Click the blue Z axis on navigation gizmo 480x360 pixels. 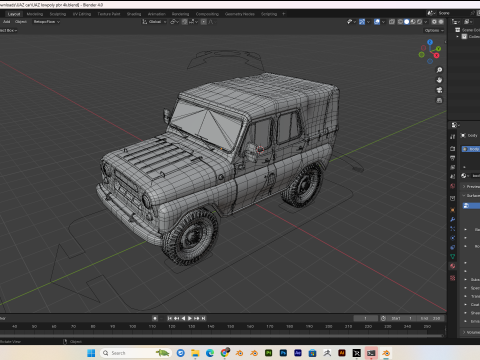coord(430,42)
